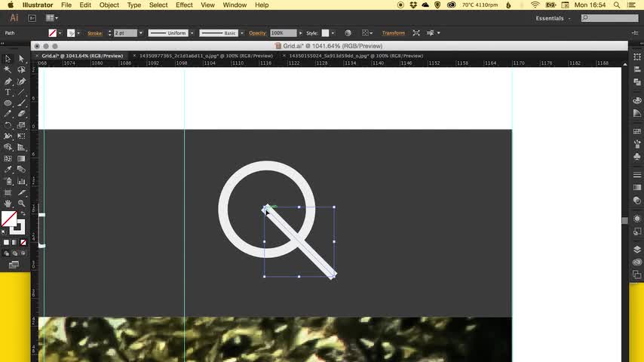Viewport: 644px width, 362px height.
Task: Switch to the 14350977365 jpg document tab
Action: click(206, 56)
